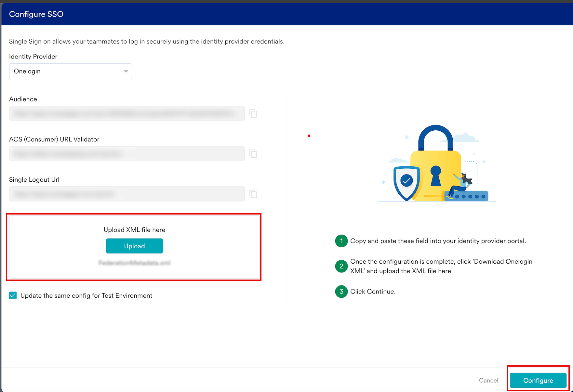The height and width of the screenshot is (392, 573).
Task: Click the uploaded FederationMetadata.xml file name
Action: click(134, 263)
